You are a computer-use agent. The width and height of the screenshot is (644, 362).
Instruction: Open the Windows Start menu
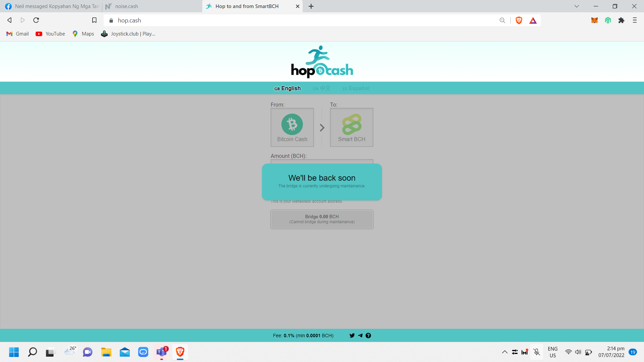coord(14,352)
